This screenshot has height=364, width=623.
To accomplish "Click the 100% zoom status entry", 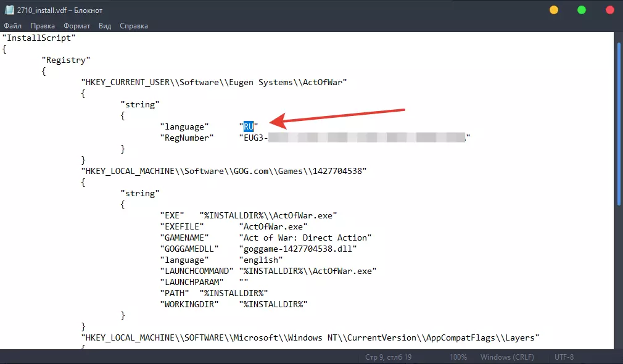I will click(x=458, y=357).
